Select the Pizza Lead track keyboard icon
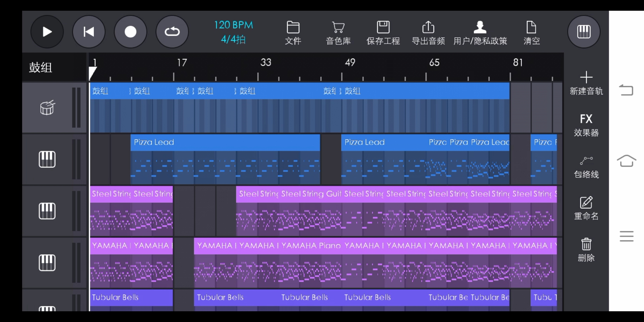The image size is (644, 322). pyautogui.click(x=47, y=159)
